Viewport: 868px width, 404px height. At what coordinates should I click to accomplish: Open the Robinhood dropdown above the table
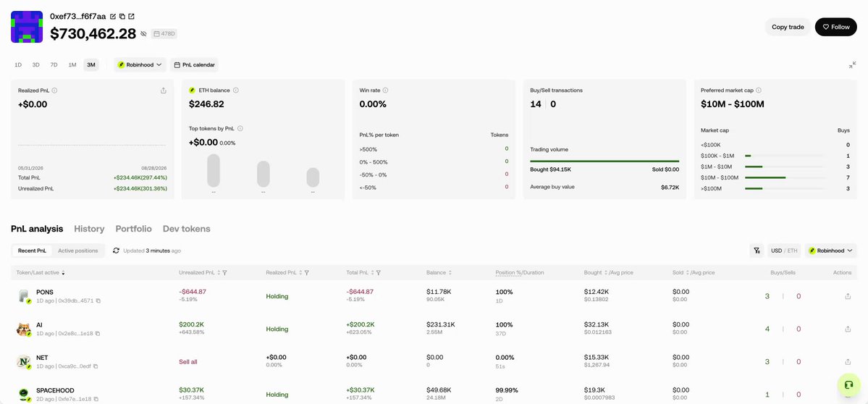(x=831, y=251)
